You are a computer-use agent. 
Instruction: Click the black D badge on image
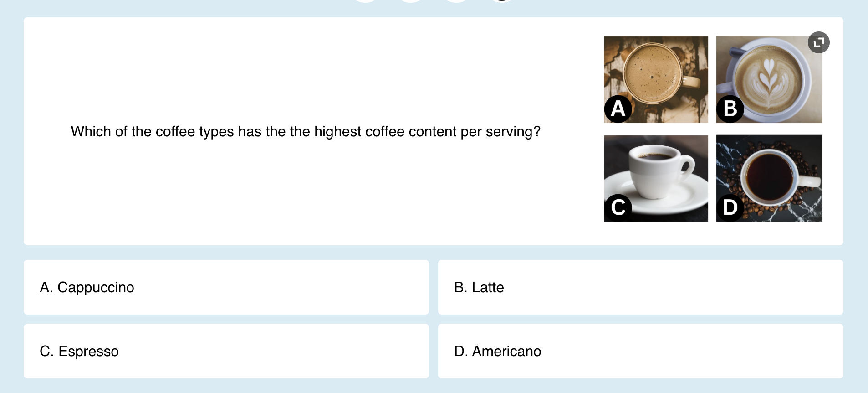(730, 207)
